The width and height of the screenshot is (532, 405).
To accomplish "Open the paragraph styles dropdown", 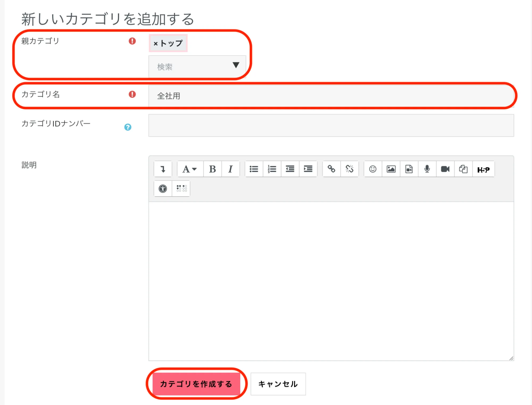I will click(189, 169).
